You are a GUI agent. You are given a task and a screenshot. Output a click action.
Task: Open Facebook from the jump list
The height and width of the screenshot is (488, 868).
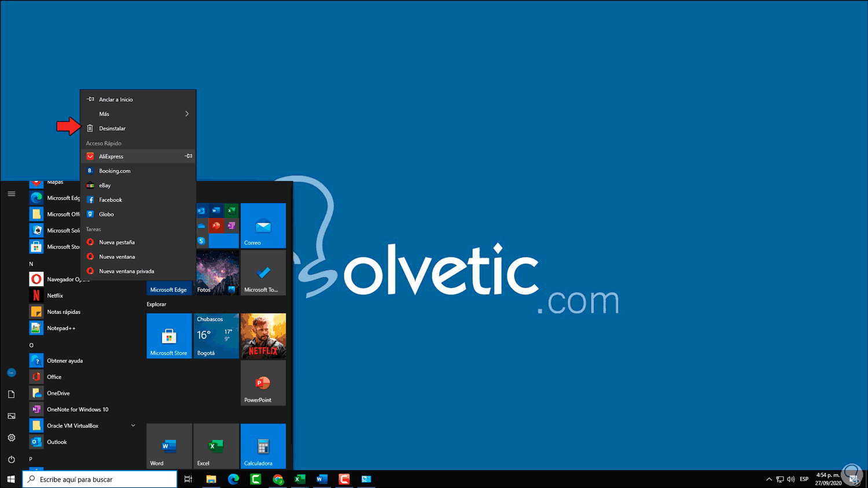138,199
